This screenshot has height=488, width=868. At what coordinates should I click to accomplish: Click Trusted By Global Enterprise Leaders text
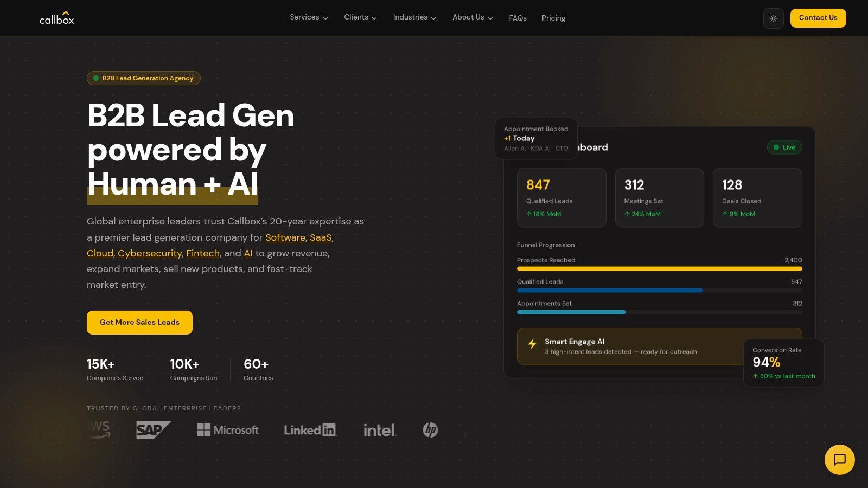tap(164, 408)
